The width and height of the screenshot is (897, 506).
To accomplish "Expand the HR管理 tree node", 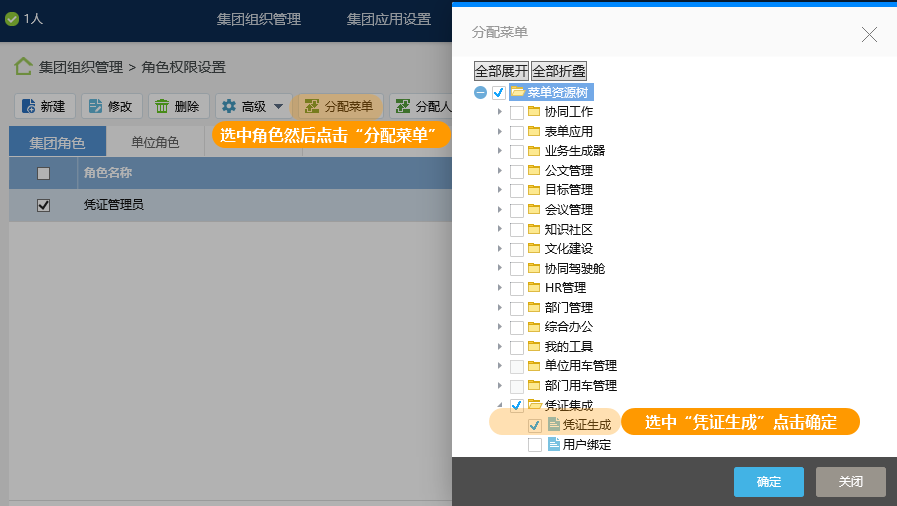I will (x=500, y=288).
